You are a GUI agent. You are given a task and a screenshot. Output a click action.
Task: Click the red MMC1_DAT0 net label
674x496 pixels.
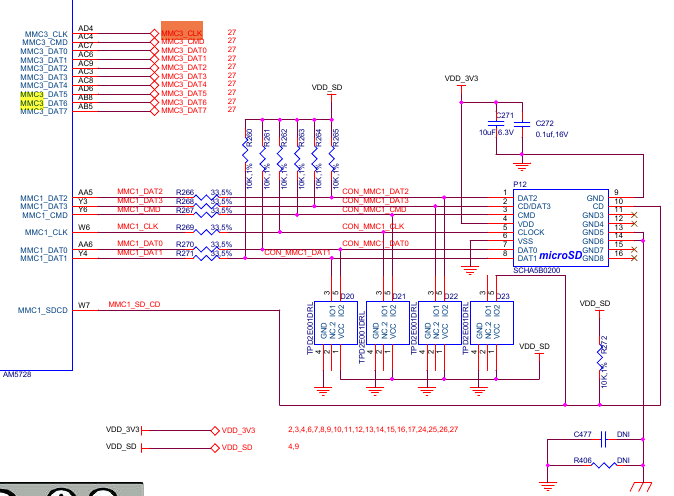tap(140, 243)
